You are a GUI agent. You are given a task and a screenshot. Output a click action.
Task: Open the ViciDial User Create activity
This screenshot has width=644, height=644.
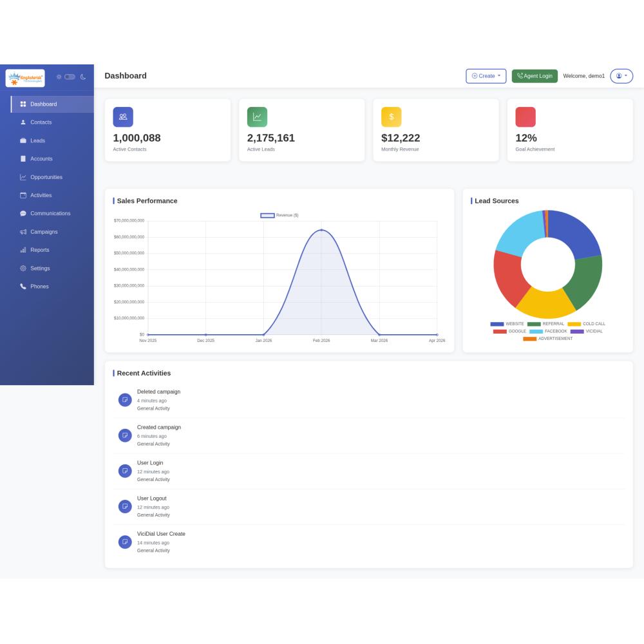(161, 534)
